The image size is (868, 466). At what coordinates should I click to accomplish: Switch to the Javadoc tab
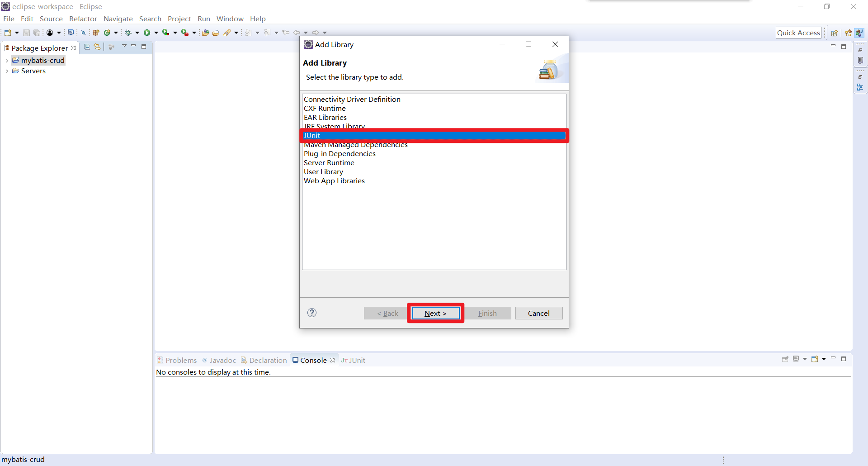[x=219, y=360]
